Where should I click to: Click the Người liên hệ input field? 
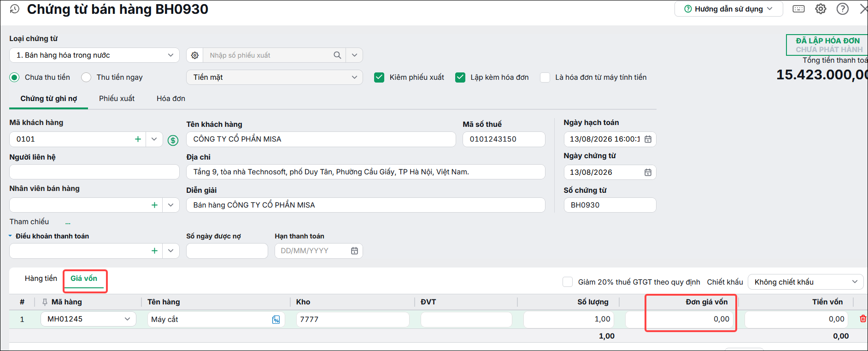point(94,172)
